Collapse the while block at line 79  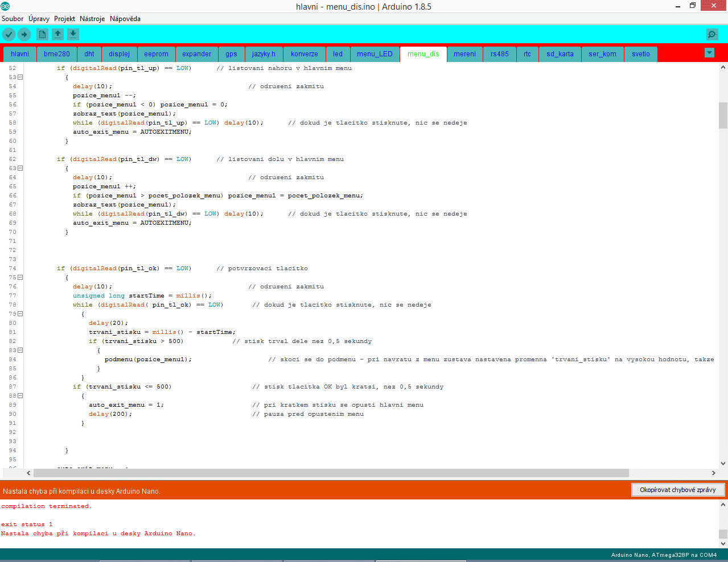(x=20, y=314)
